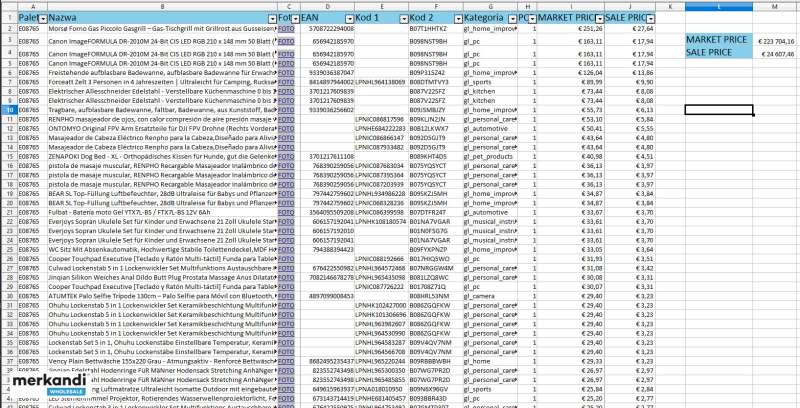Screen dimensions: 800x408
Task: Open the PC column filter dropdown
Action: pyautogui.click(x=533, y=18)
